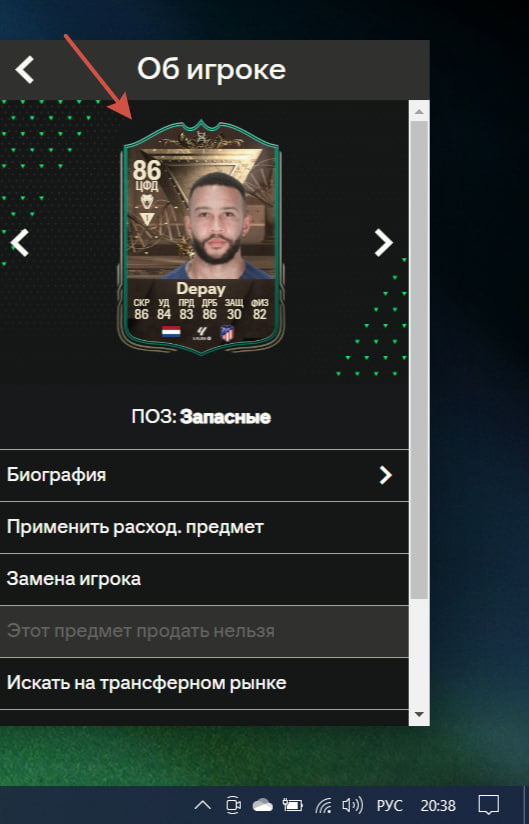Click the Depay player card
The width and height of the screenshot is (529, 824).
point(201,238)
